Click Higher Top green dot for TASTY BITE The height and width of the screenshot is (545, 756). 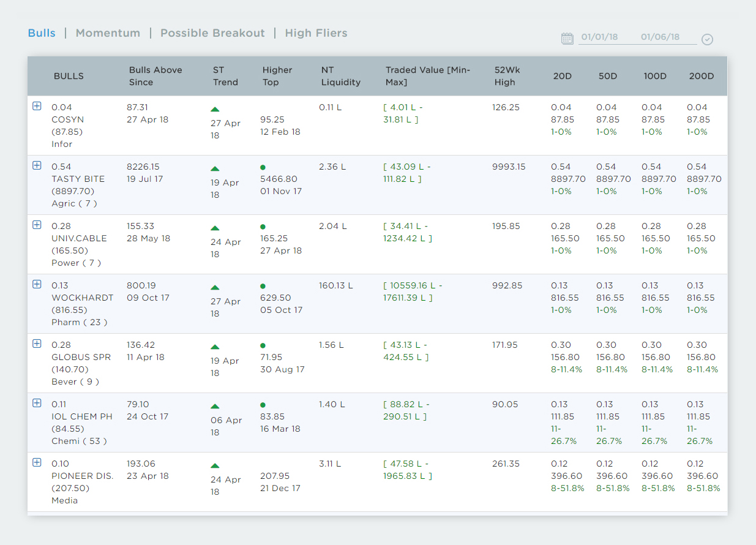(263, 167)
